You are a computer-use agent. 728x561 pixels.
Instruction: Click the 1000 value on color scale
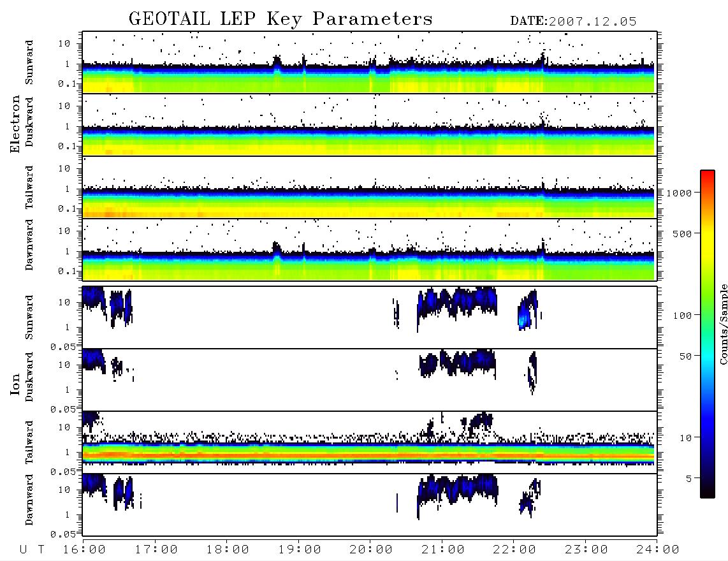[x=680, y=193]
